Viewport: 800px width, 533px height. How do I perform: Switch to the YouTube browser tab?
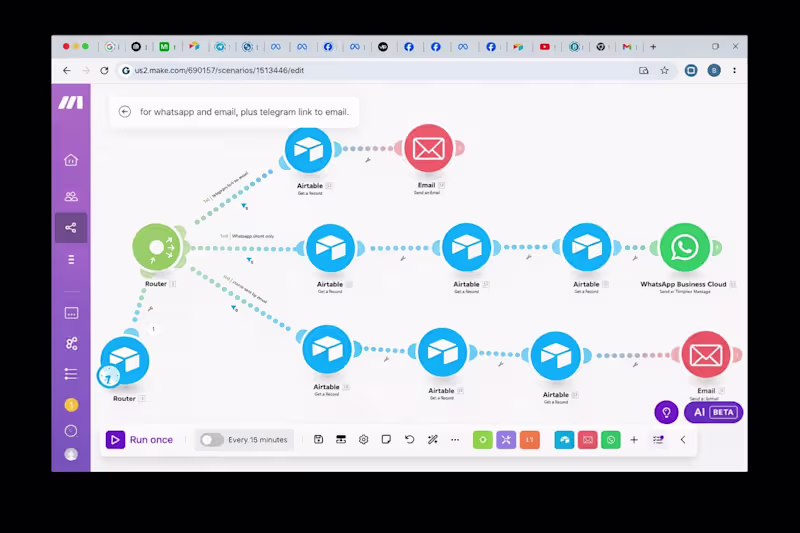point(544,46)
